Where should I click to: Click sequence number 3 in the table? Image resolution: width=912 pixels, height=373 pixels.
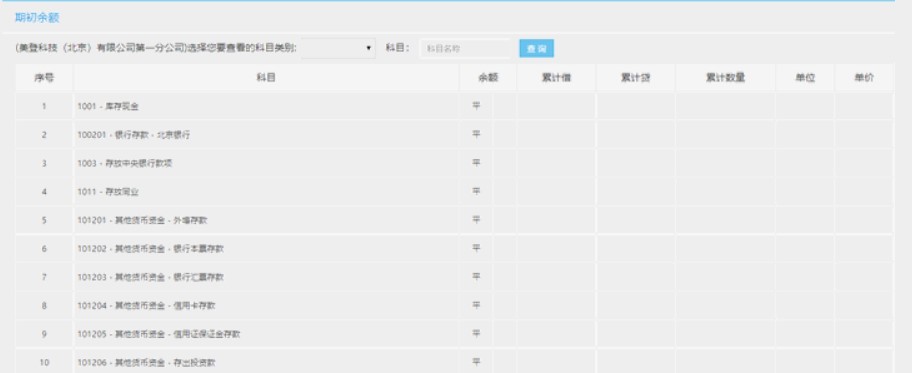click(x=44, y=164)
